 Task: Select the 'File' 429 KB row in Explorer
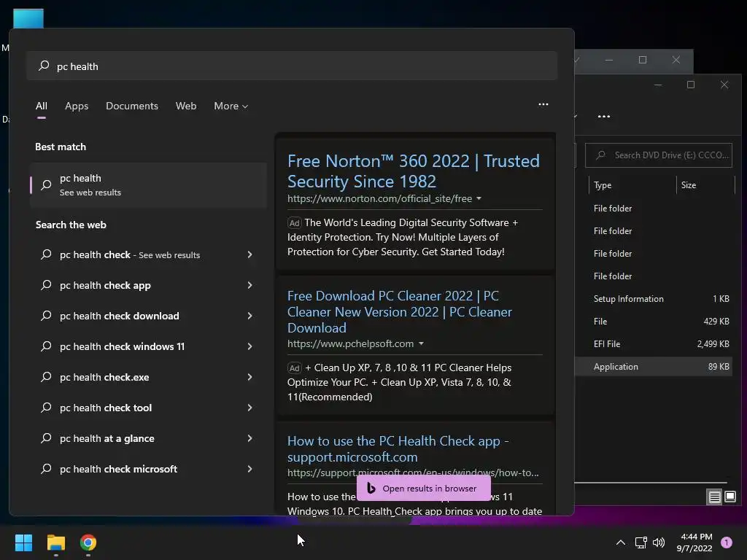pos(654,322)
